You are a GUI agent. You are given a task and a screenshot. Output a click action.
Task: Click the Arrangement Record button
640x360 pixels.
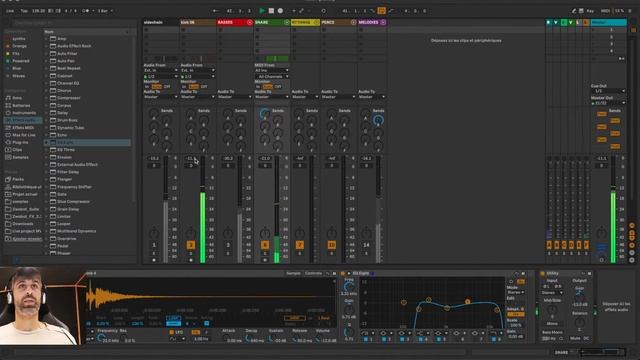pos(280,11)
